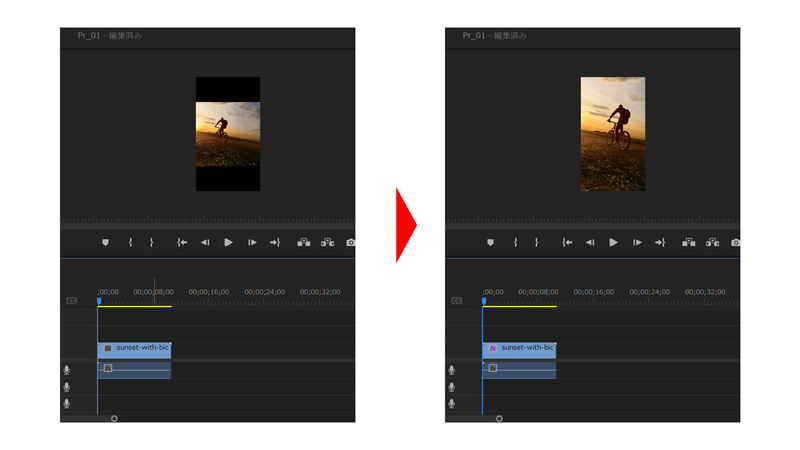Screen dimensions: 800x450
Task: Click 00;00;24;00 on left timeline ruler
Action: click(264, 292)
